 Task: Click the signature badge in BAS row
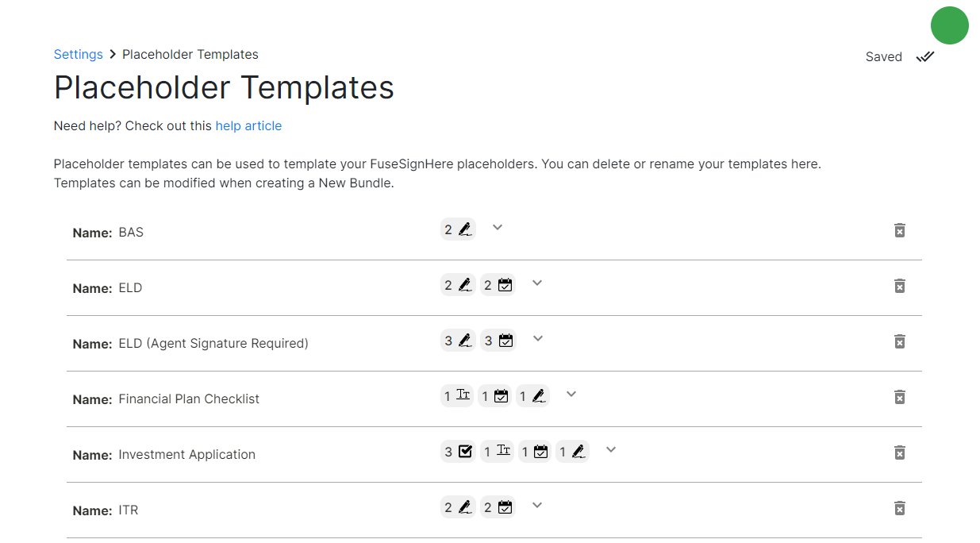458,229
